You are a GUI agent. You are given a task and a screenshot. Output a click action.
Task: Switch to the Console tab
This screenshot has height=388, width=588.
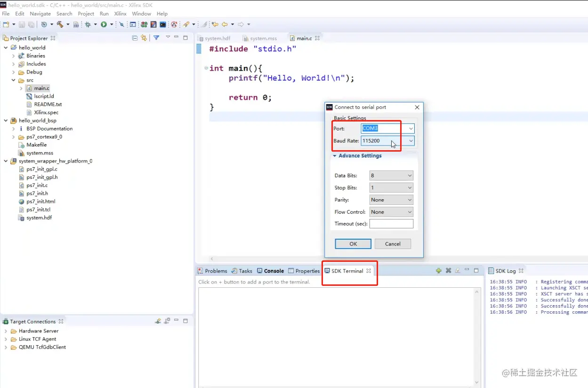[271, 271]
